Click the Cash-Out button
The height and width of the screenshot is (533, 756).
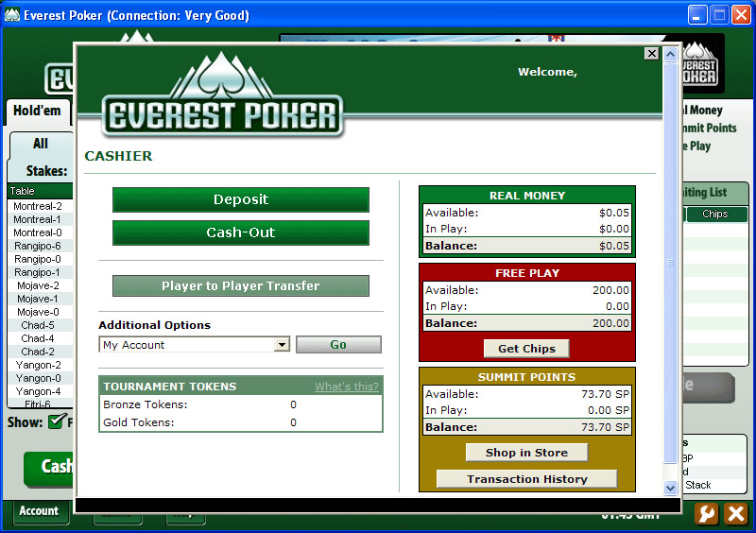(241, 233)
